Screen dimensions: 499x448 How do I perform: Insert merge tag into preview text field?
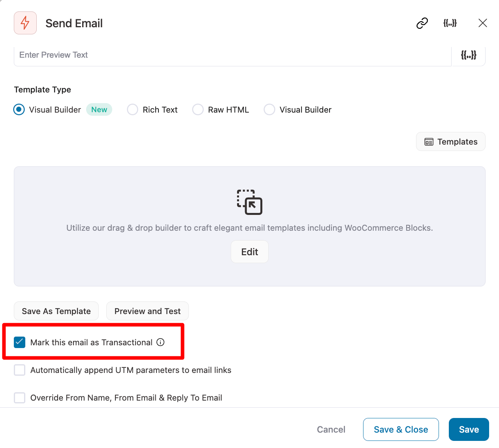tap(469, 55)
